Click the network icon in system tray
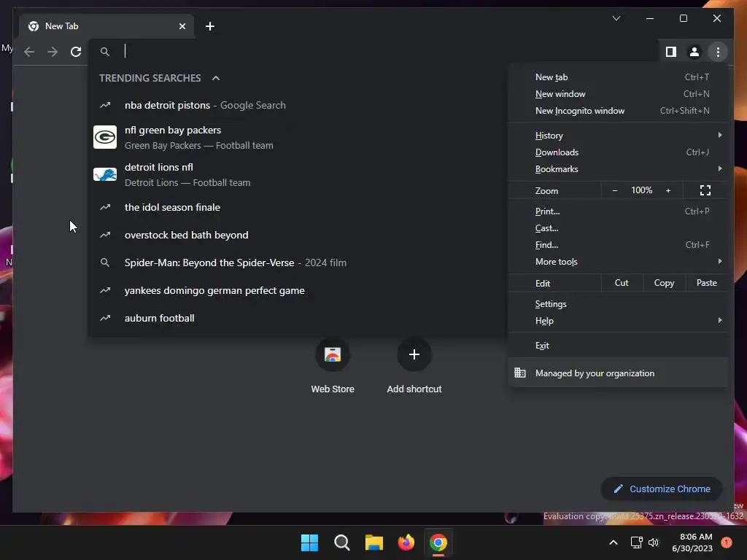The height and width of the screenshot is (560, 747). coord(636,542)
